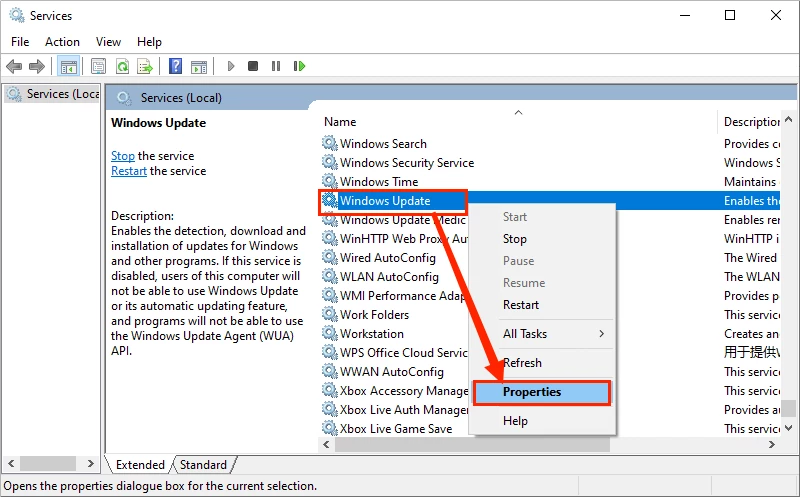Click gear icon beside WWAN AutoConfig
This screenshot has width=800, height=497.
point(330,371)
